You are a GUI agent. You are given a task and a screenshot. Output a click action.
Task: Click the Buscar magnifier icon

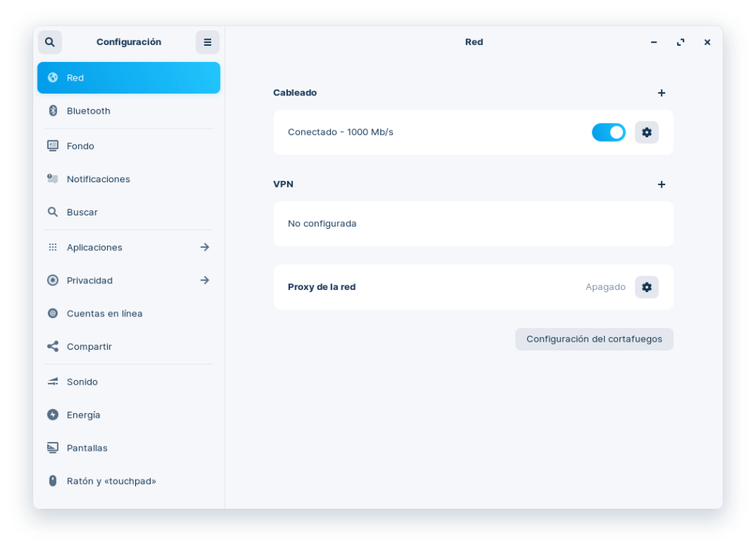pyautogui.click(x=52, y=212)
